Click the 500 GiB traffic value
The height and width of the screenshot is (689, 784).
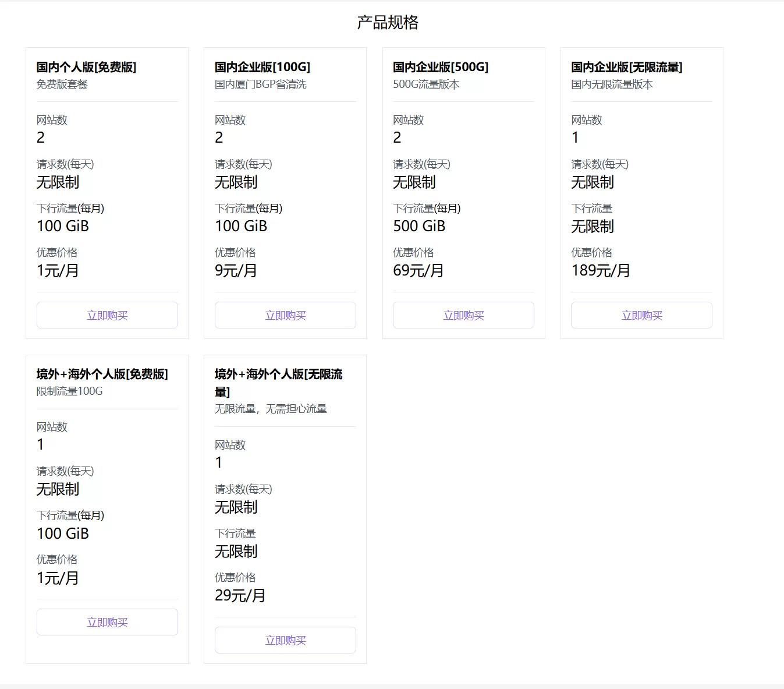[419, 226]
